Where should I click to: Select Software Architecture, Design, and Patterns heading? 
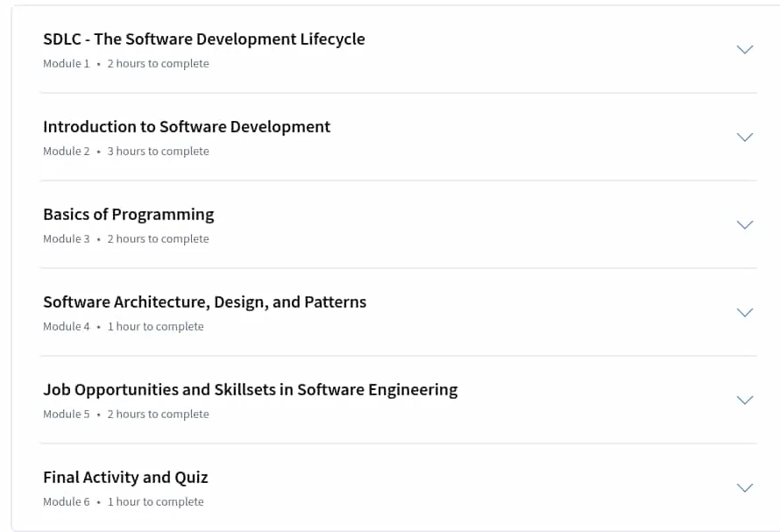204,302
